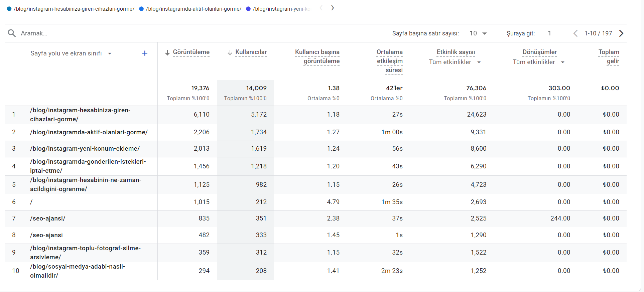Click the total event count 76,306
Viewport: 644px width, 292px height.
pos(476,88)
